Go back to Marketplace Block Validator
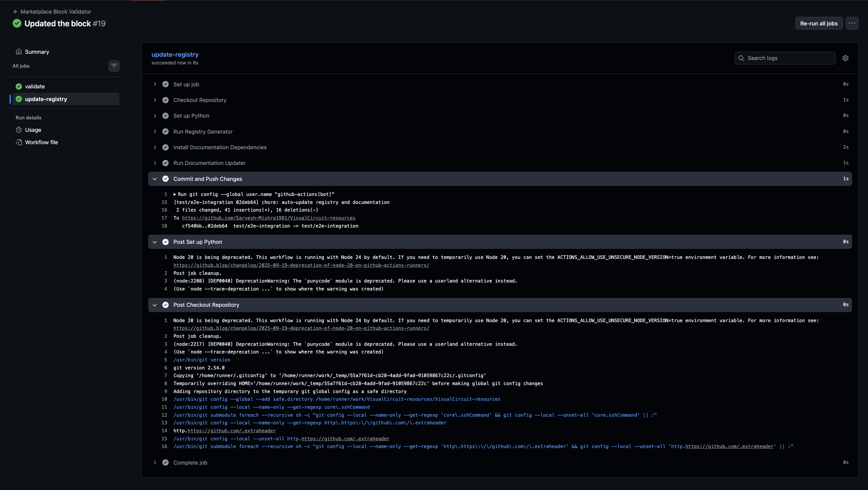 (52, 12)
